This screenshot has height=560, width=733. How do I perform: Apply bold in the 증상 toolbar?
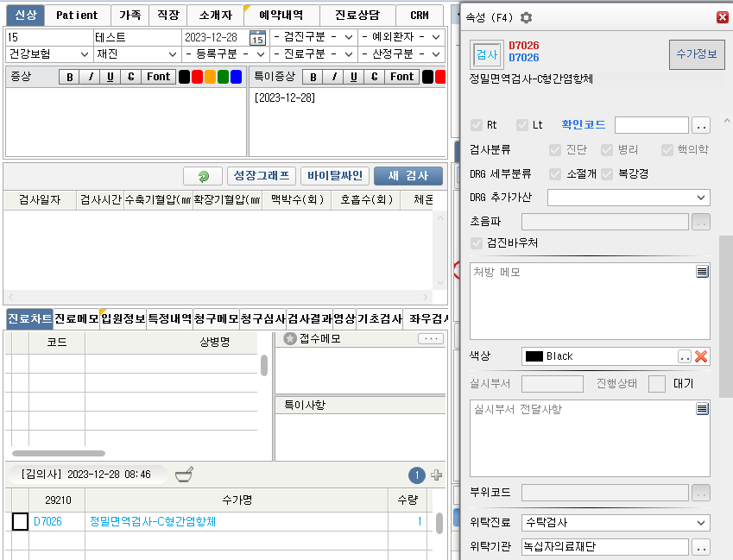[69, 77]
